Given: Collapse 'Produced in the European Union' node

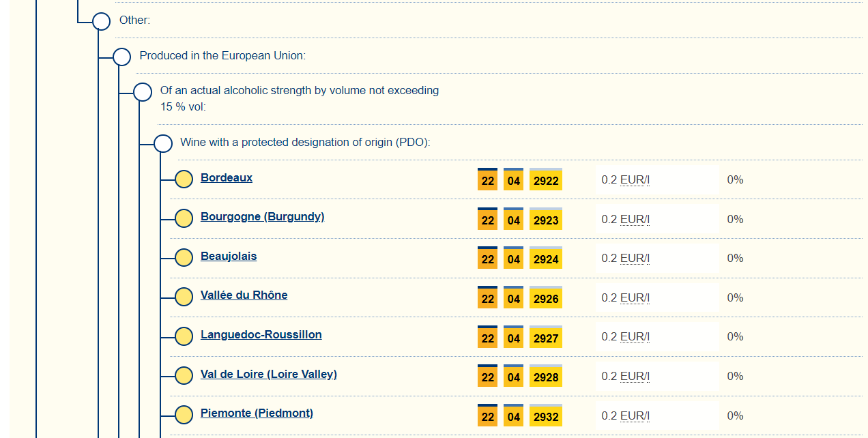Looking at the screenshot, I should pyautogui.click(x=121, y=57).
